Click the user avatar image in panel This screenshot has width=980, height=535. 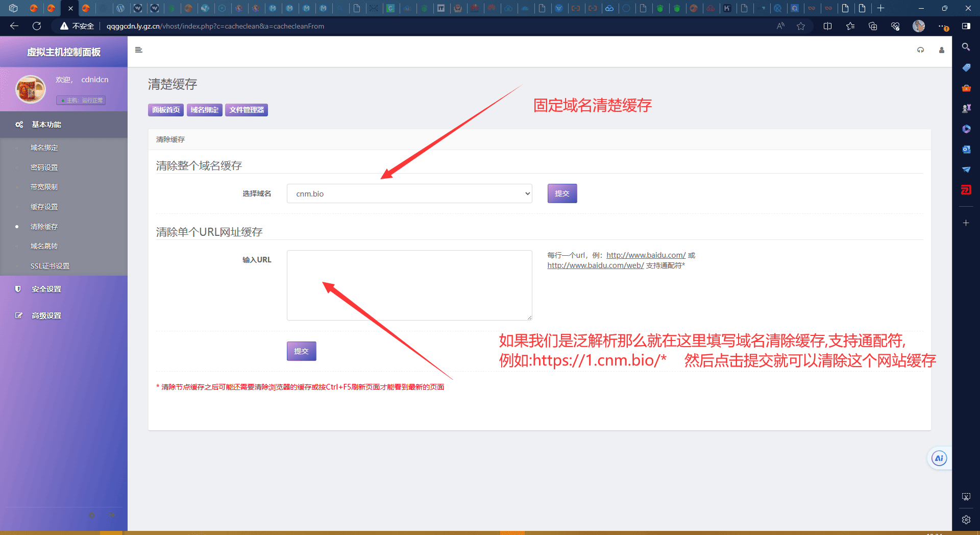point(31,89)
